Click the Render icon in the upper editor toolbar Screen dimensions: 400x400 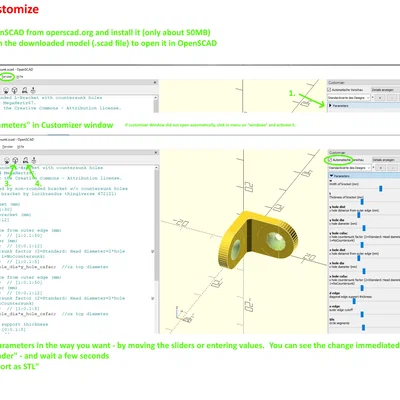point(15,90)
